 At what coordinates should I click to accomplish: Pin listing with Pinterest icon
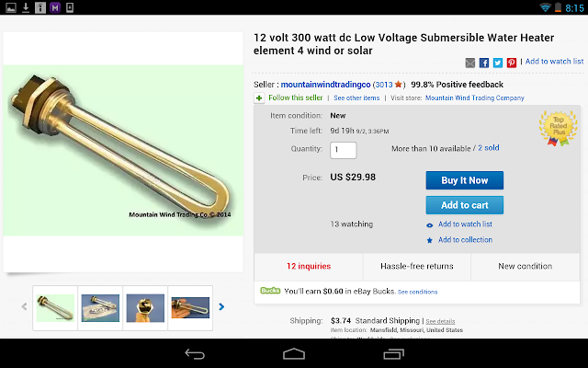(x=512, y=63)
